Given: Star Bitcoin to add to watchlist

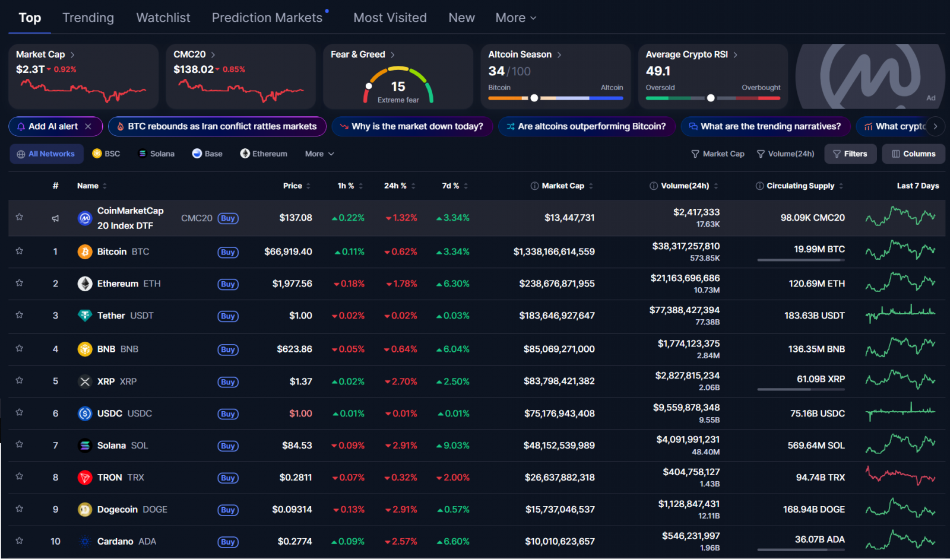Looking at the screenshot, I should [20, 252].
